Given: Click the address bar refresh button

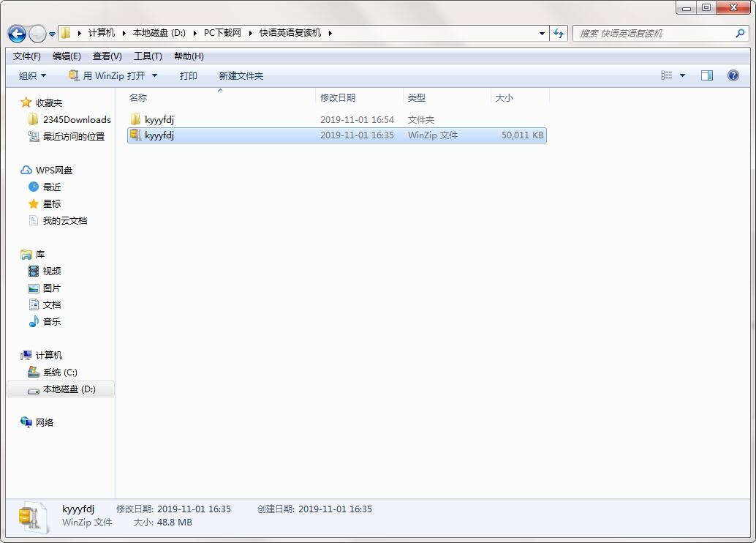Looking at the screenshot, I should pos(559,34).
